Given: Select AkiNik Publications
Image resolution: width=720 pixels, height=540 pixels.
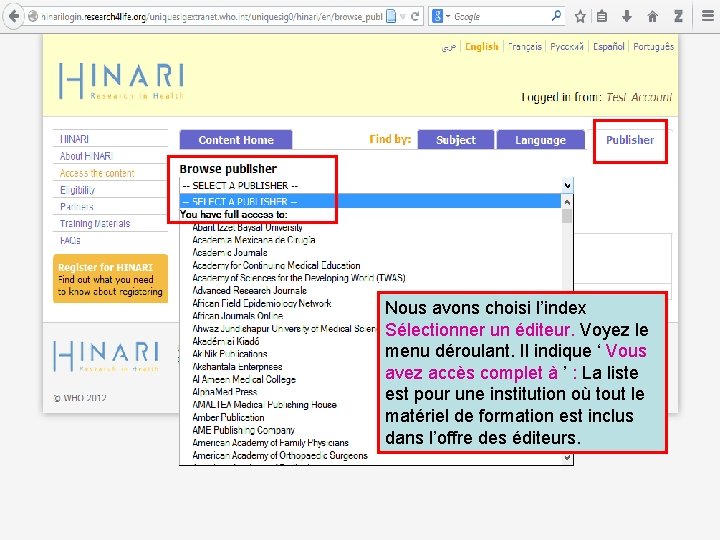Looking at the screenshot, I should click(x=230, y=354).
